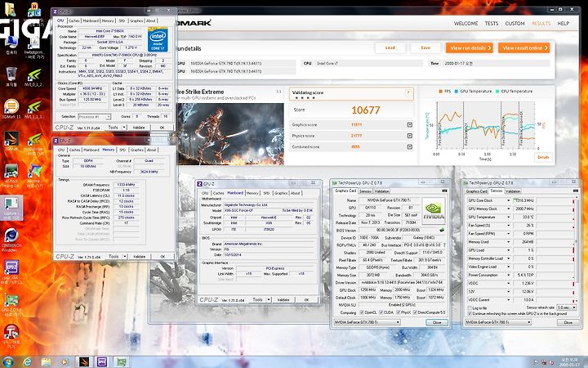Viewport: 588px width, 368px height.
Task: Click View result online button
Action: pos(523,47)
